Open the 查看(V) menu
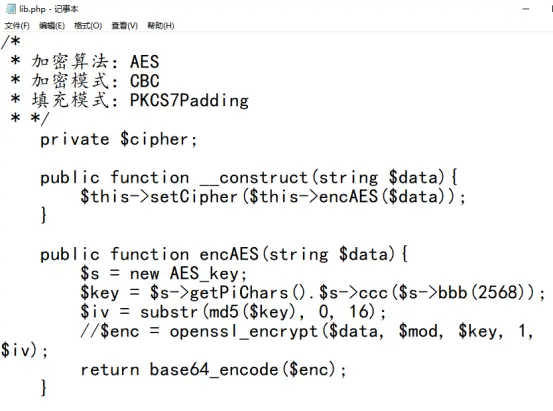This screenshot has width=553, height=411. pos(124,26)
